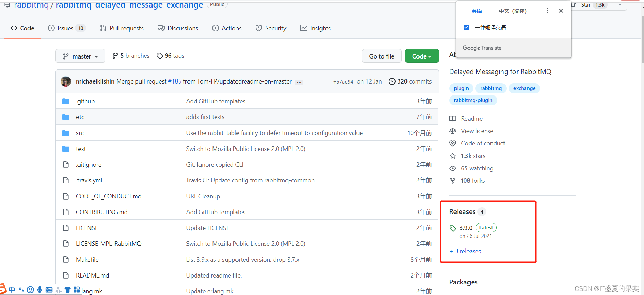Open the README.md file name
This screenshot has width=644, height=295.
point(93,275)
